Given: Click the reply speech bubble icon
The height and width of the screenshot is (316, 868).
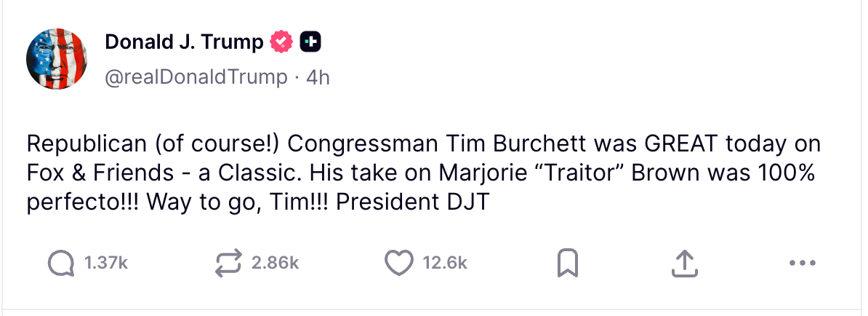Looking at the screenshot, I should tap(61, 264).
